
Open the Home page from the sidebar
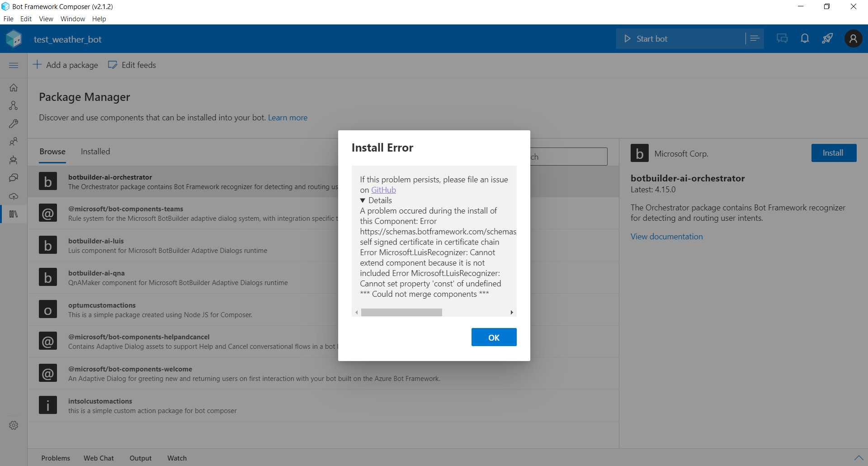[14, 87]
